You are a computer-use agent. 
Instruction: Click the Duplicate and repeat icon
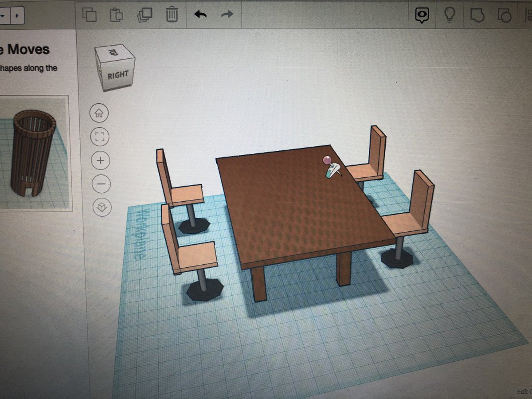point(145,15)
